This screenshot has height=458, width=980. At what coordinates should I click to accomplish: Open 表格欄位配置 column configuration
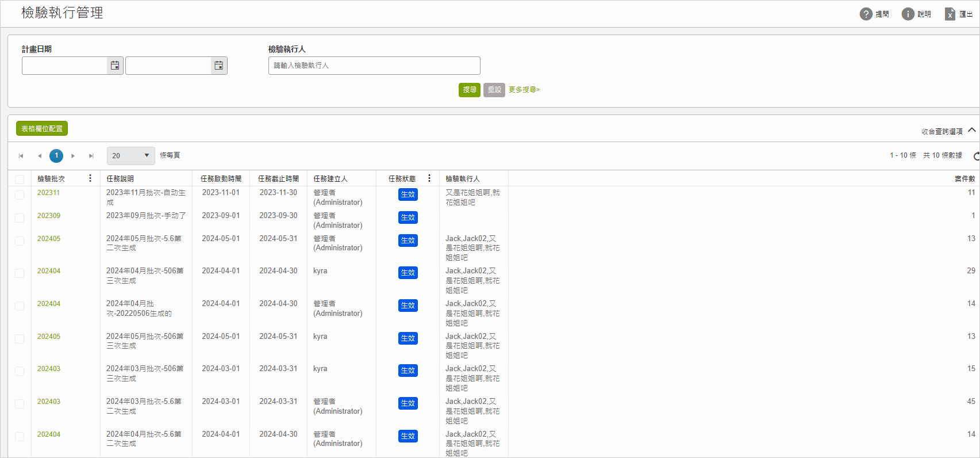42,128
